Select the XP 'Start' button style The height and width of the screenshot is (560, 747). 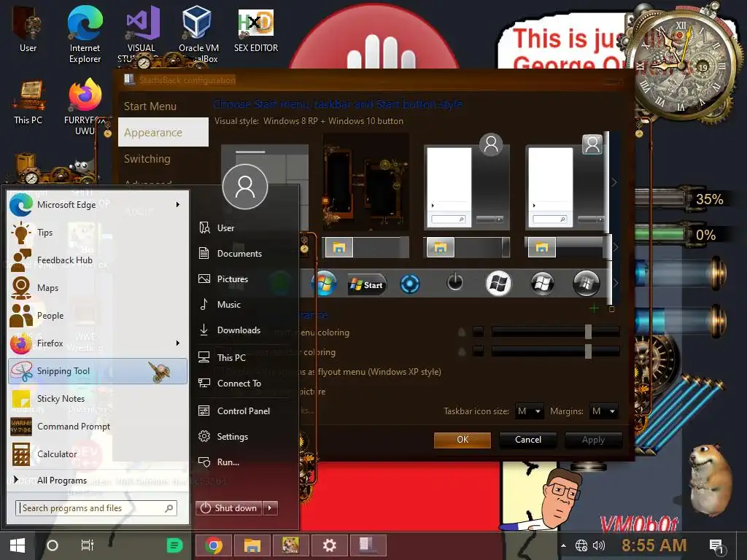click(366, 285)
